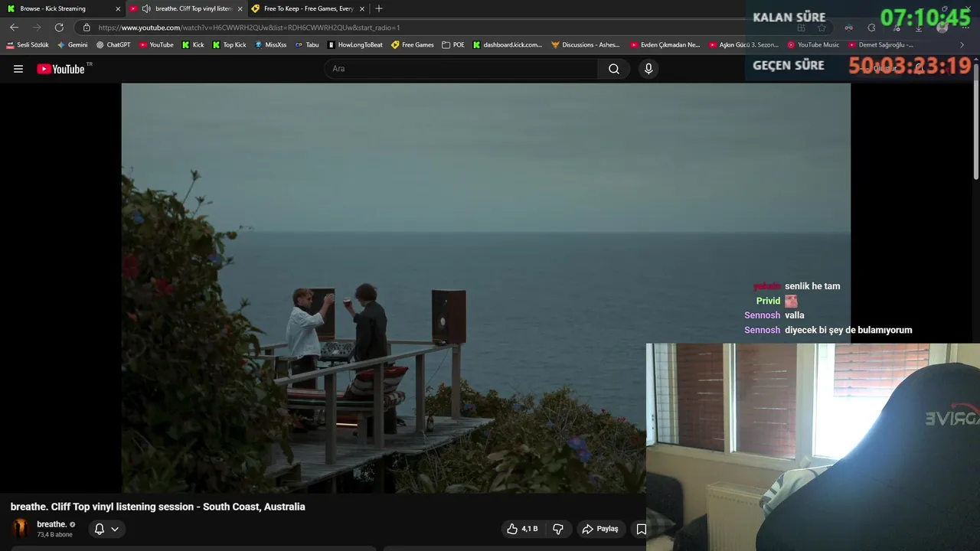Open the Free Games bookmark
The width and height of the screenshot is (980, 551).
point(412,45)
